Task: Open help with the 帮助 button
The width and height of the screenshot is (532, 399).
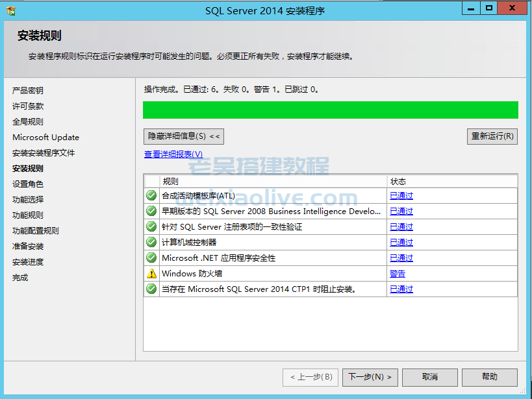Action: (489, 377)
